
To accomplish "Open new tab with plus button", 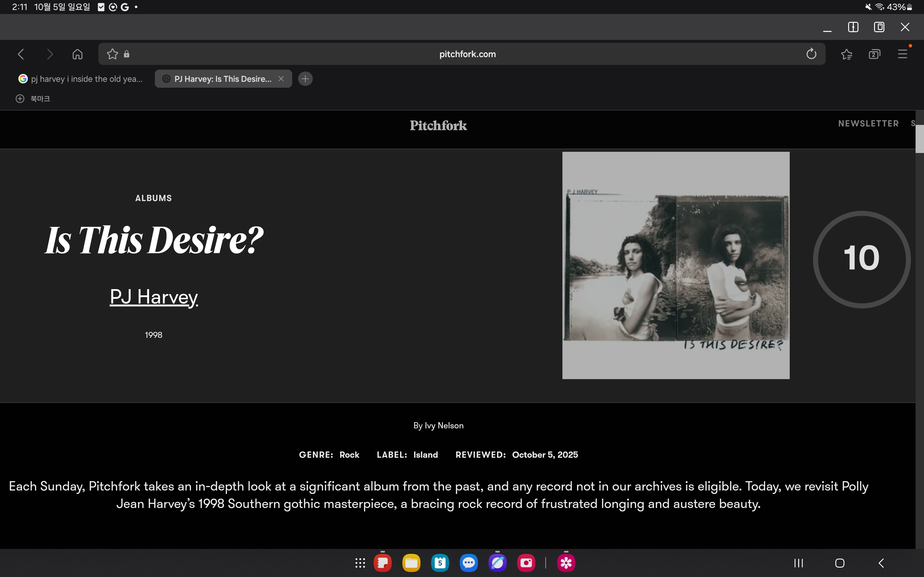I will click(305, 79).
